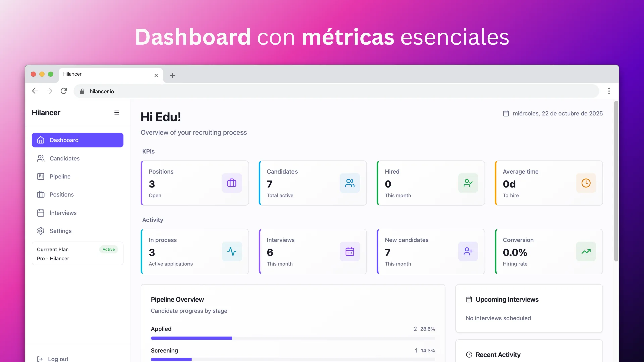Click the briefcase icon in Positions card
Image resolution: width=644 pixels, height=362 pixels.
click(x=232, y=183)
